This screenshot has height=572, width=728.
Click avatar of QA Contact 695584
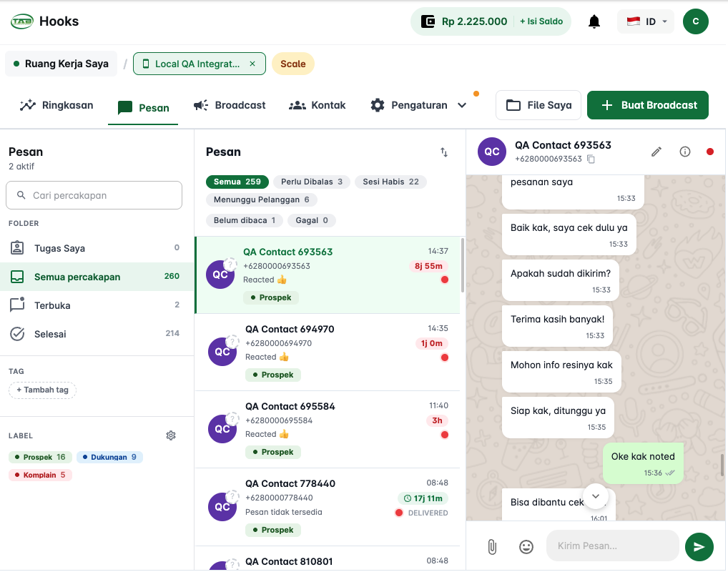click(222, 429)
